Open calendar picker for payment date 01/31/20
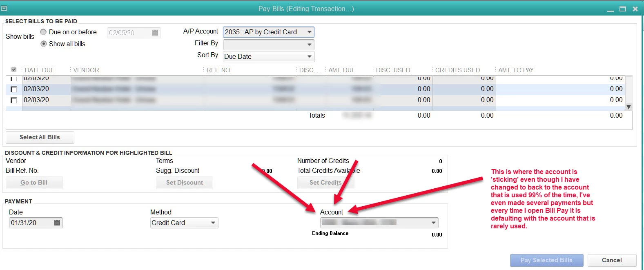 point(57,223)
